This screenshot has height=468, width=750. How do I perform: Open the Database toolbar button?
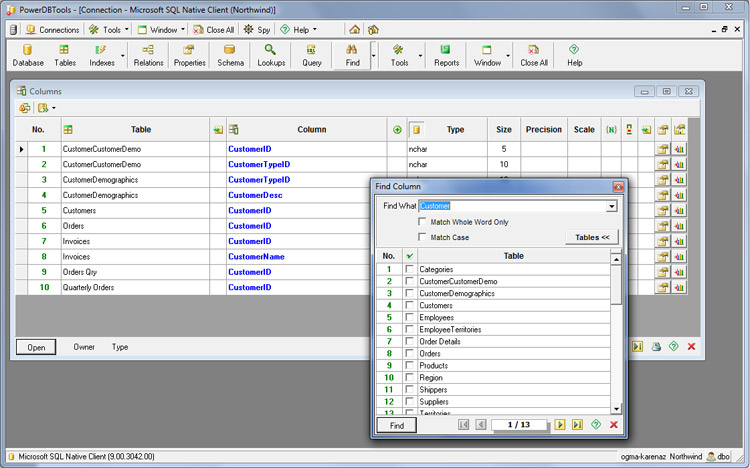pyautogui.click(x=28, y=55)
